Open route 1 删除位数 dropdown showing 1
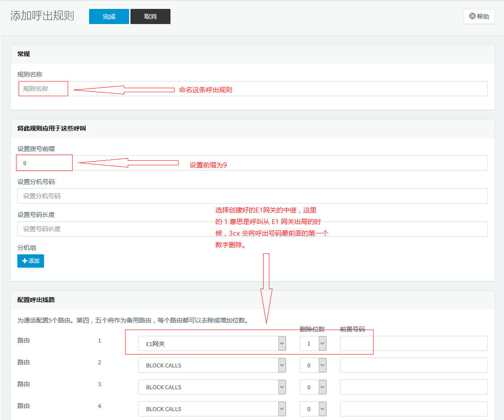The height and width of the screenshot is (420, 504). [x=313, y=343]
